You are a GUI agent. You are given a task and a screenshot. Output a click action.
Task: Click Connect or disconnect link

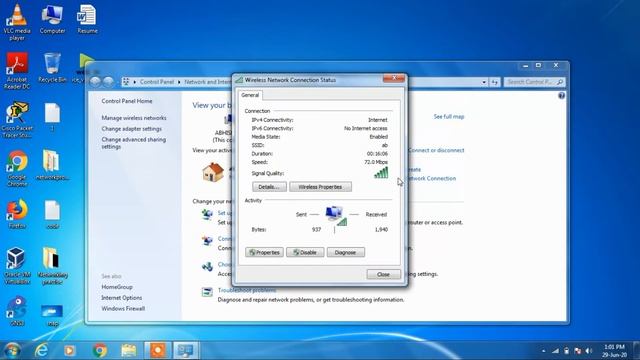click(436, 150)
